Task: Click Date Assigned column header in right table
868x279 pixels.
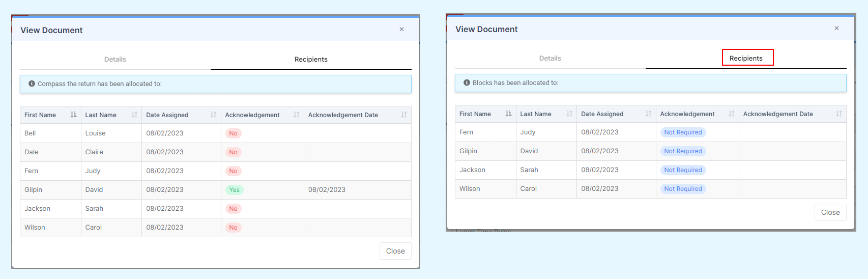Action: pos(616,114)
